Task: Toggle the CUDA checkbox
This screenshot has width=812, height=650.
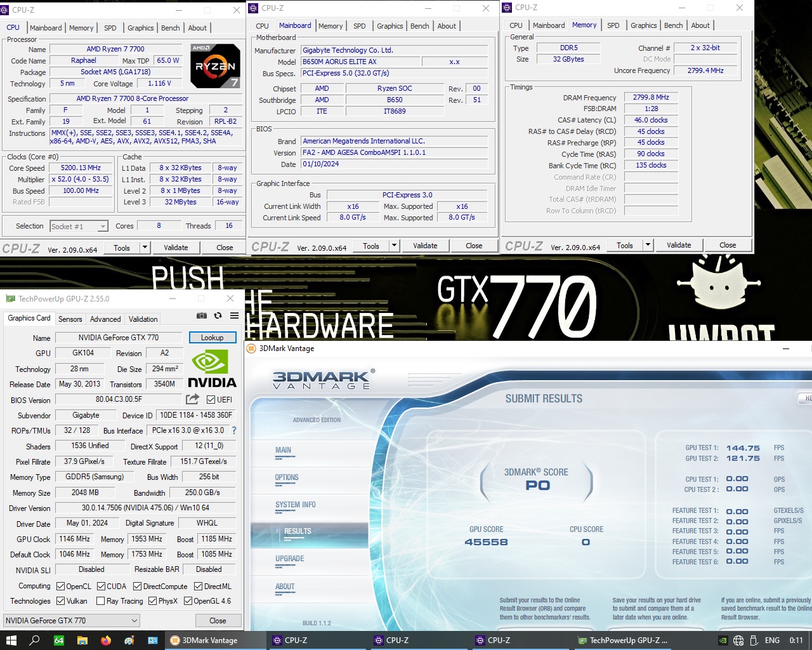Action: point(101,586)
